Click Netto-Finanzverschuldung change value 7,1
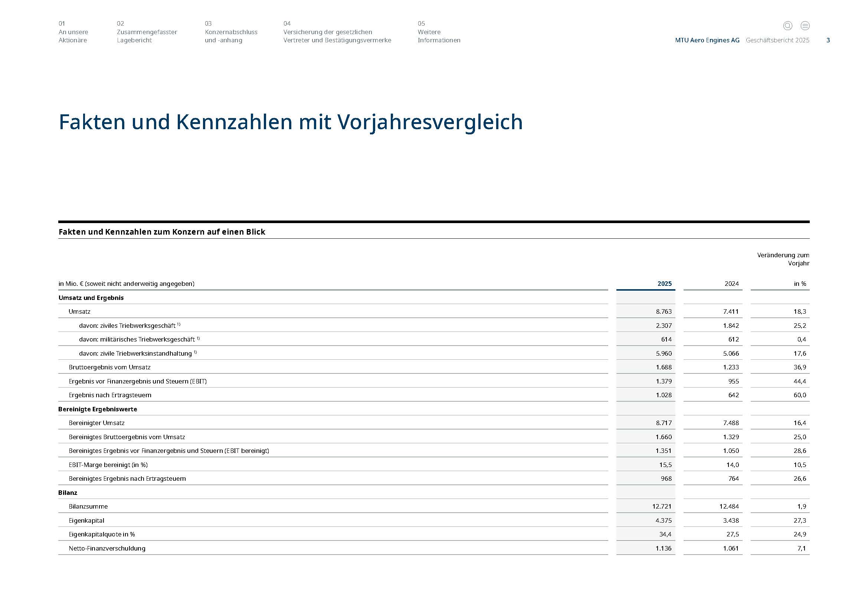Image resolution: width=868 pixels, height=614 pixels. (802, 548)
